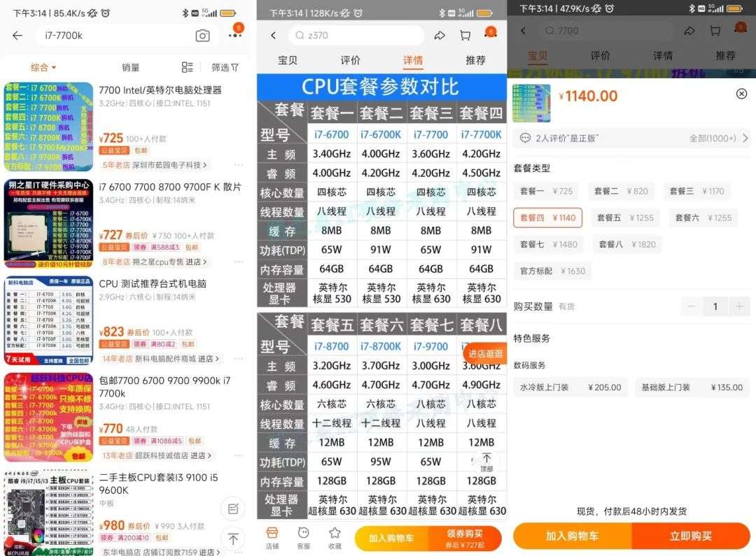
Task: Switch to 推荐 tab in z370 detail page
Action: [x=475, y=60]
